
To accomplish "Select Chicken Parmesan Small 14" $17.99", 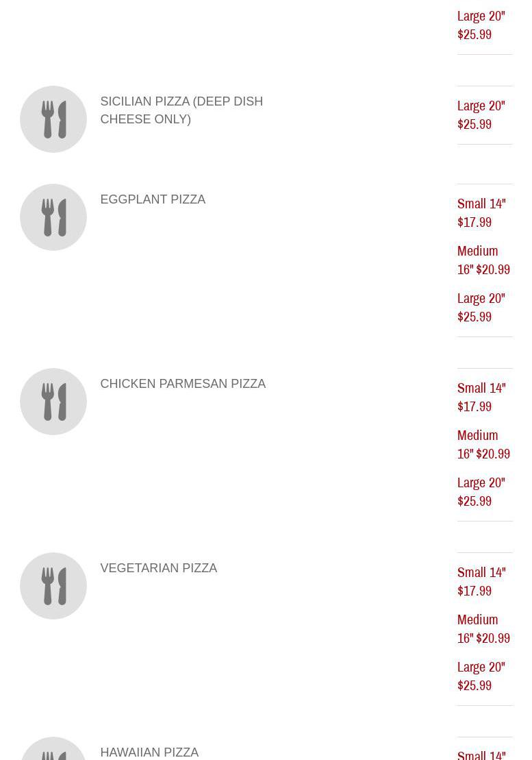I will click(x=481, y=397).
